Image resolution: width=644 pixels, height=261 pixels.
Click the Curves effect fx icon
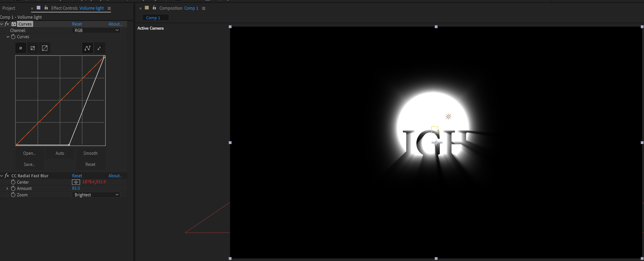pos(7,24)
